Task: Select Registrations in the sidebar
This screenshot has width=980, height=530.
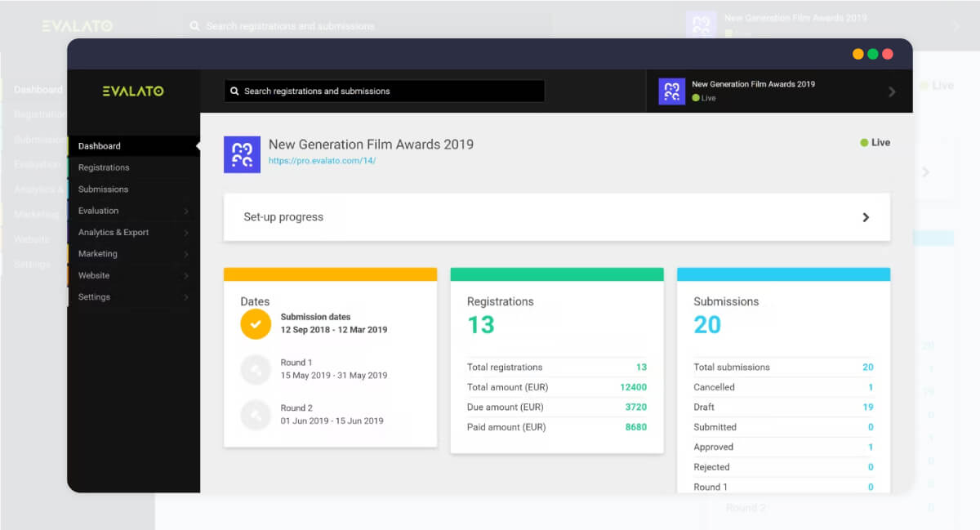Action: 104,167
